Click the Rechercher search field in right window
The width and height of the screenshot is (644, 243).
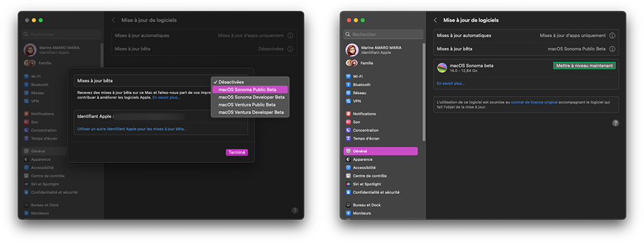[x=383, y=35]
